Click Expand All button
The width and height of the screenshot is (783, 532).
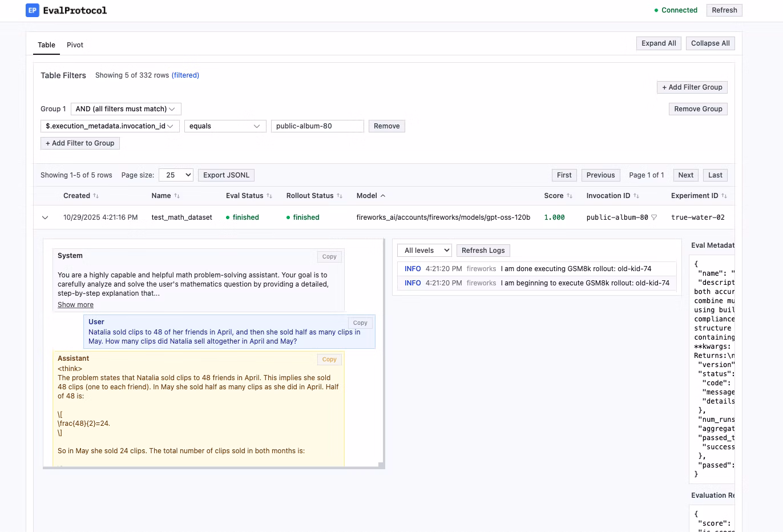[x=659, y=43]
